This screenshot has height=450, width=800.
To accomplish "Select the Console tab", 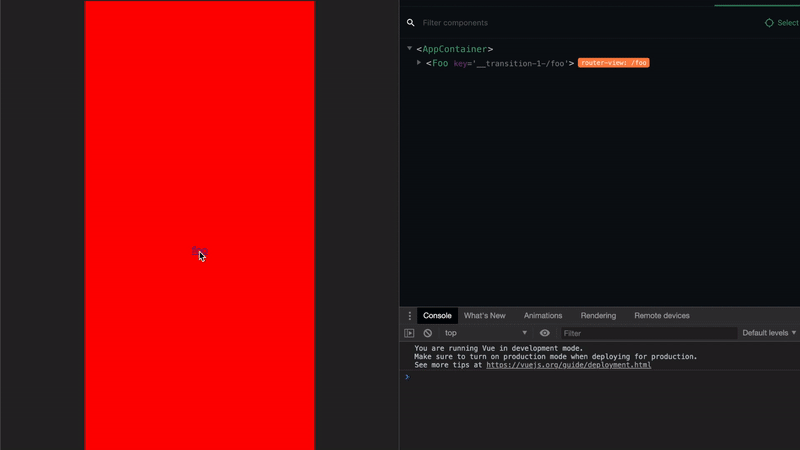I will coord(437,316).
